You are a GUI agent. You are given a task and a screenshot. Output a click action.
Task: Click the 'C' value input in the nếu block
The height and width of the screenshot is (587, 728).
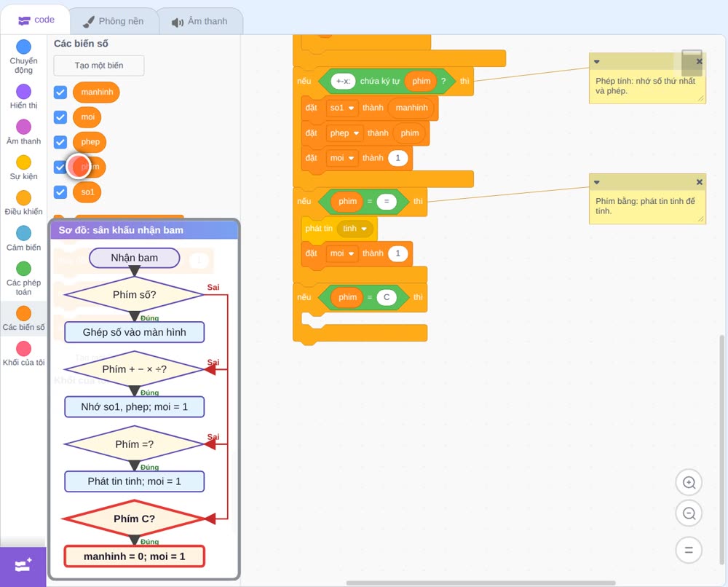pyautogui.click(x=387, y=297)
